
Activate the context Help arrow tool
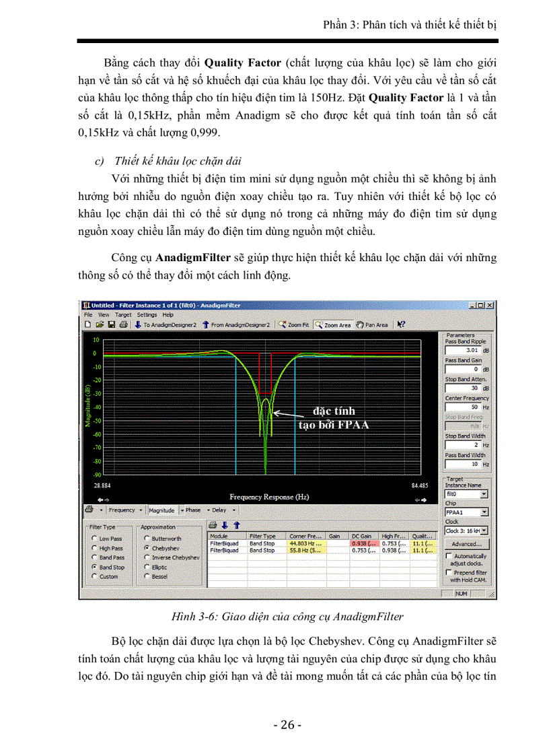point(402,324)
